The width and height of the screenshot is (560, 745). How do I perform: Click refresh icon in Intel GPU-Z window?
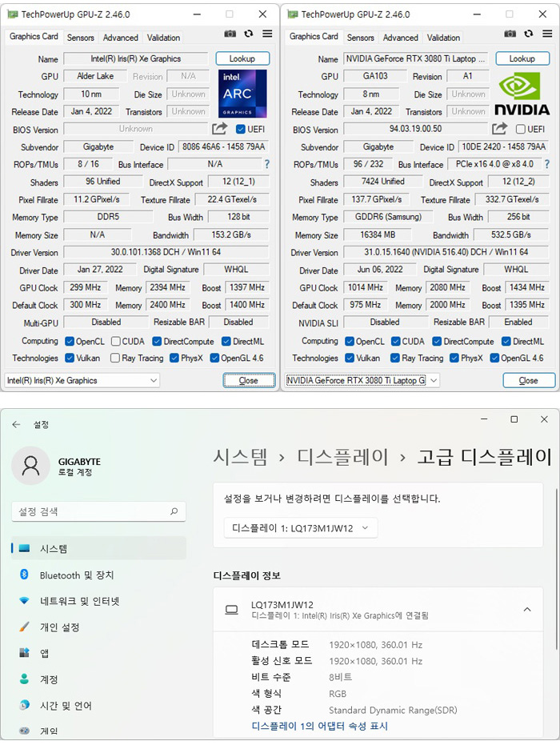(249, 34)
